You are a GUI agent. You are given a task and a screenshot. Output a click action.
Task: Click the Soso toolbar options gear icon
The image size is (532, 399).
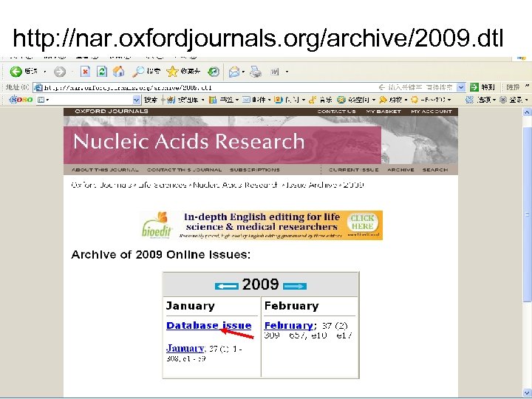pos(469,100)
